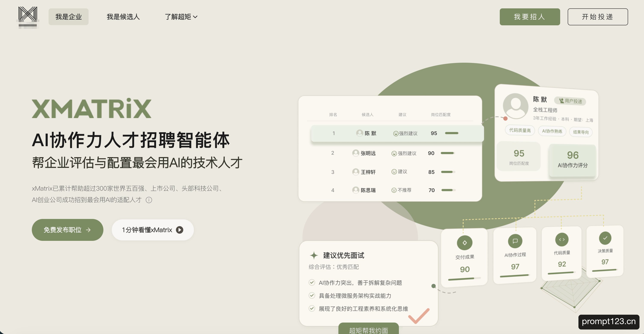Click the 我要招人 button
This screenshot has height=334, width=644.
tap(530, 17)
